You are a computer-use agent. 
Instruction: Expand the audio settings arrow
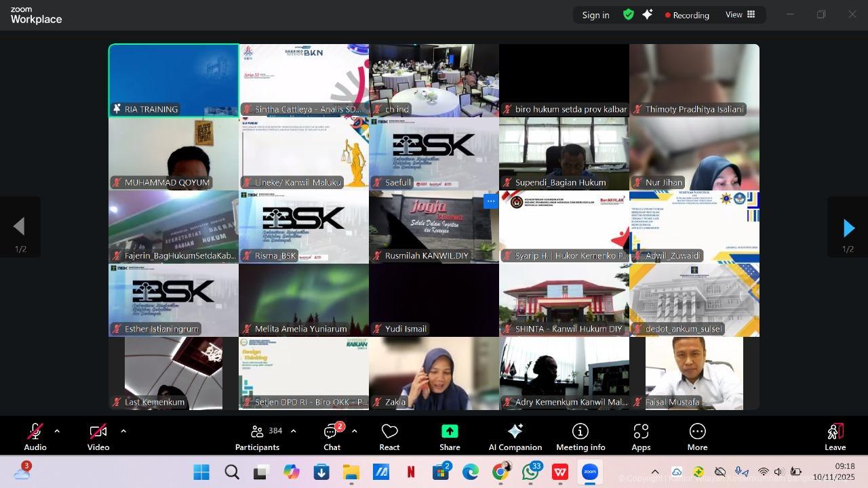[x=57, y=431]
